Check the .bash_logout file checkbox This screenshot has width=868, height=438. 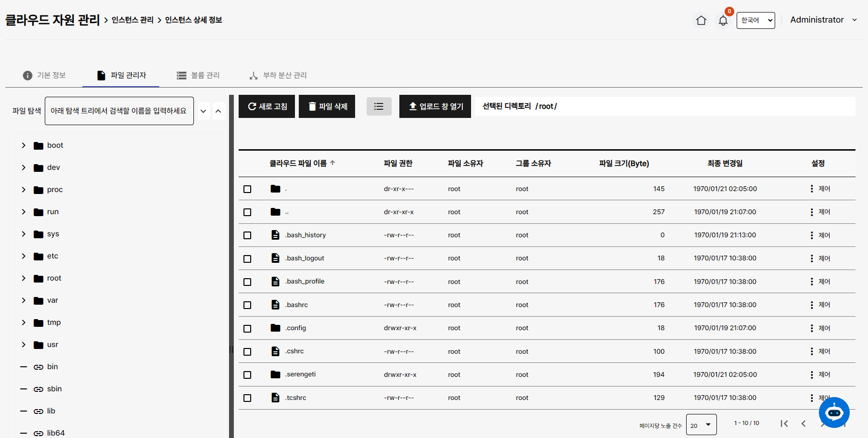click(247, 259)
